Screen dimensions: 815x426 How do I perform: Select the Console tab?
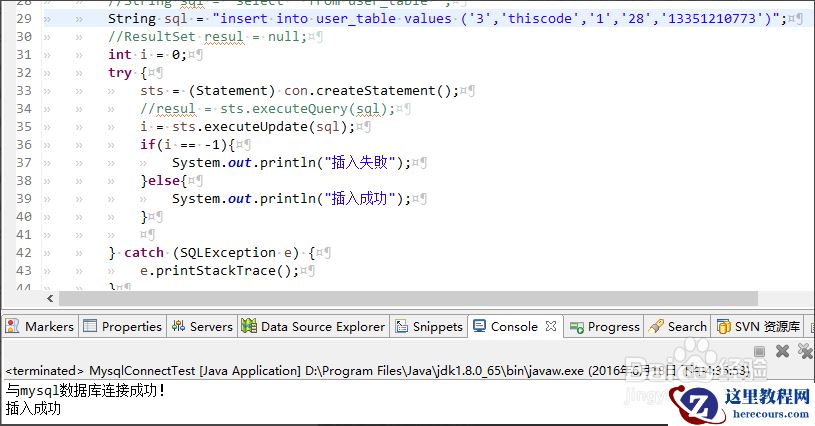pos(514,326)
